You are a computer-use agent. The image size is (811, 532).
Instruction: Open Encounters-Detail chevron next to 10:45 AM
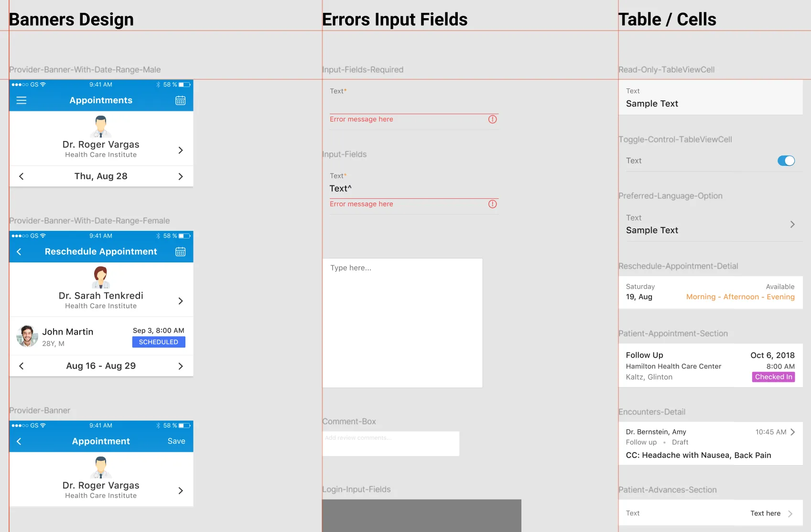(x=793, y=432)
